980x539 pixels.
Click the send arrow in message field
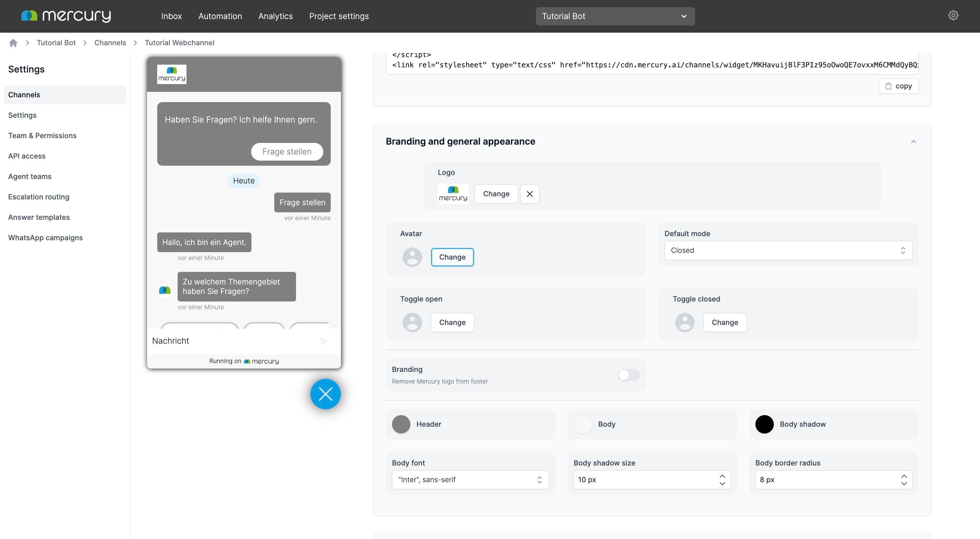pos(323,341)
